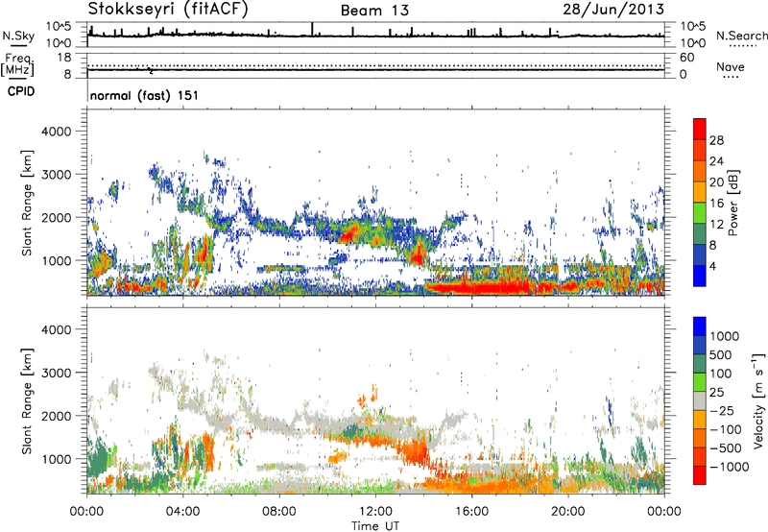Viewport: 768px width, 532px height.
Task: Click the Nave legend label
Action: 731,67
